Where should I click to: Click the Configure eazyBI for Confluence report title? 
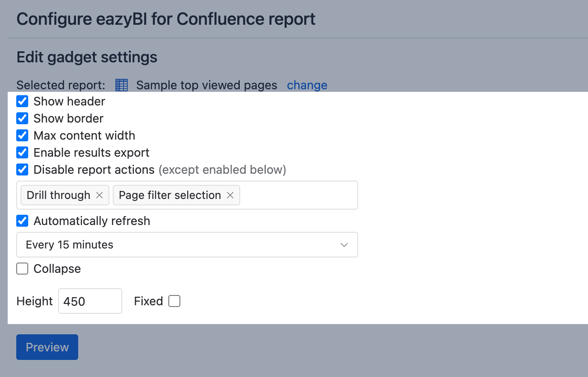166,19
